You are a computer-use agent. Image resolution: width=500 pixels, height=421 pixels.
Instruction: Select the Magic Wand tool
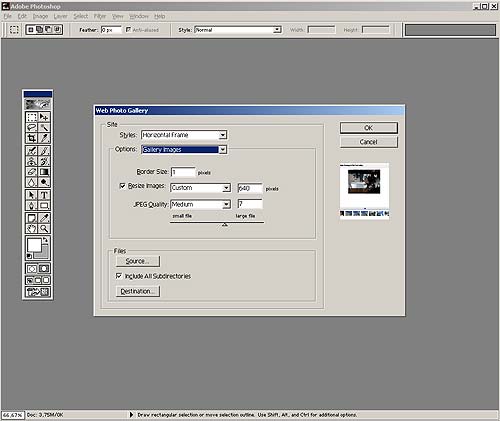point(44,127)
